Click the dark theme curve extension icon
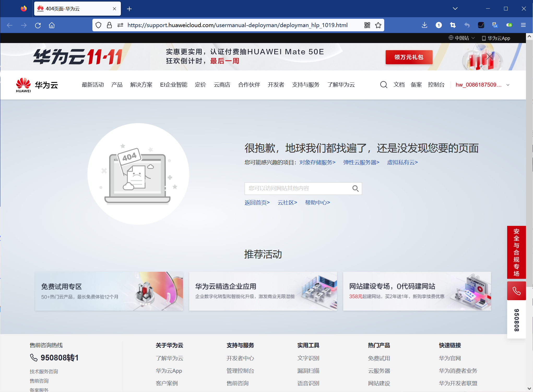 point(481,25)
